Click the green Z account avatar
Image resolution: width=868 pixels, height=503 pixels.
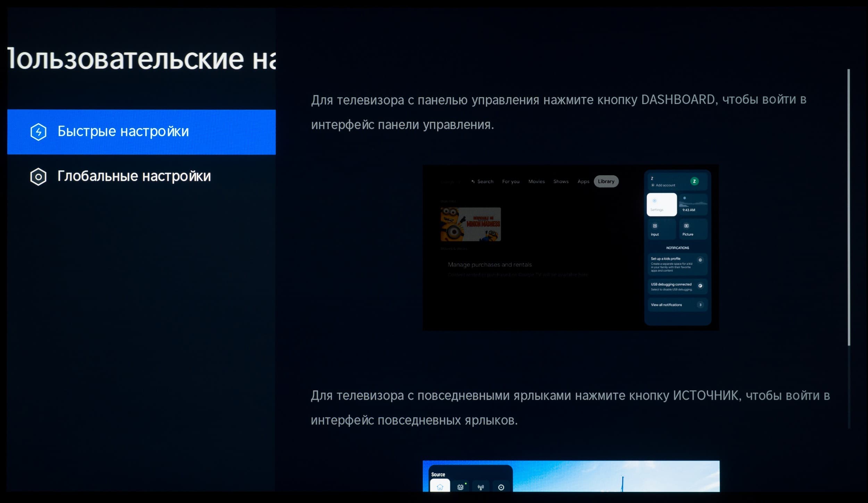[x=694, y=181]
